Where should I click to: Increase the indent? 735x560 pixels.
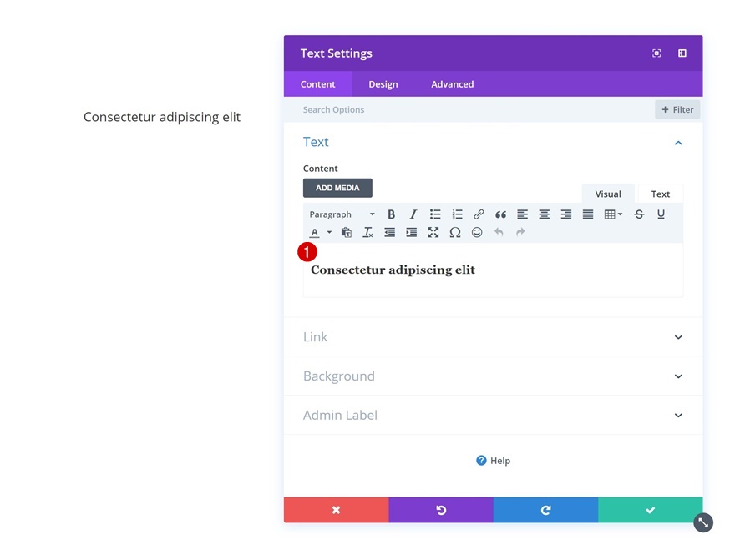(412, 232)
